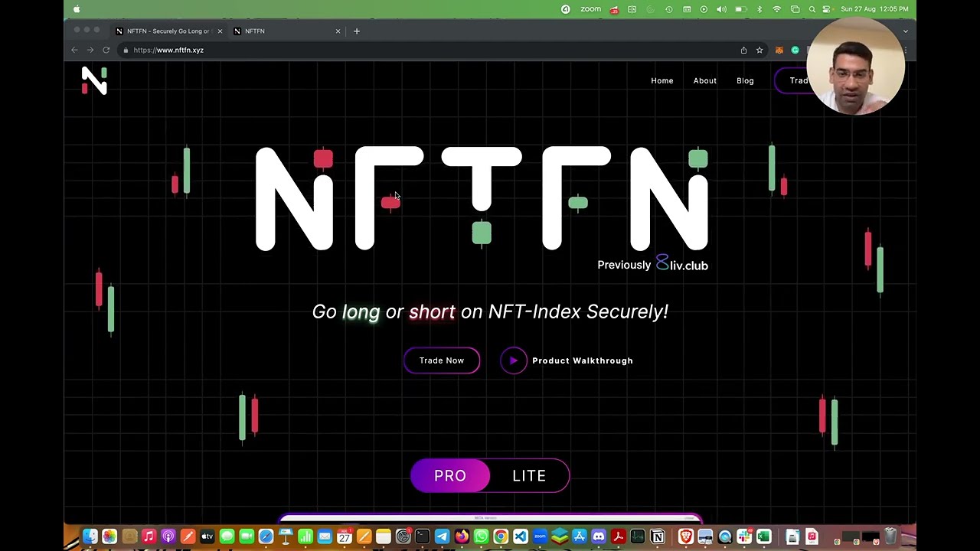Screen dimensions: 980x551
Task: Go to the Blog link
Action: (745, 80)
